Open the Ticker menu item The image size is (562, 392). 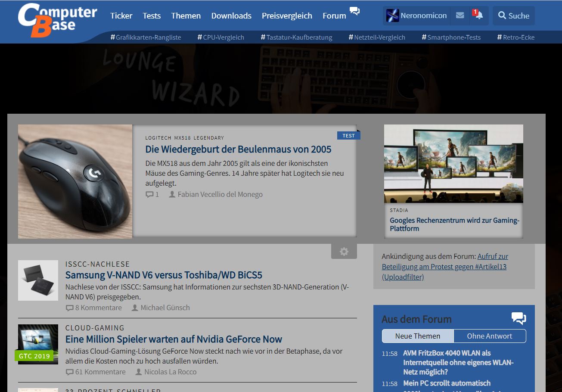121,16
